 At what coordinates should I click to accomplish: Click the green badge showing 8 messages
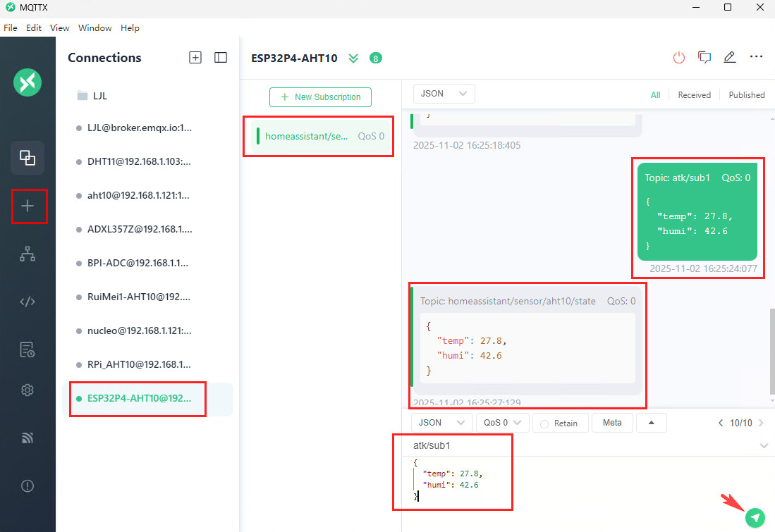tap(376, 58)
